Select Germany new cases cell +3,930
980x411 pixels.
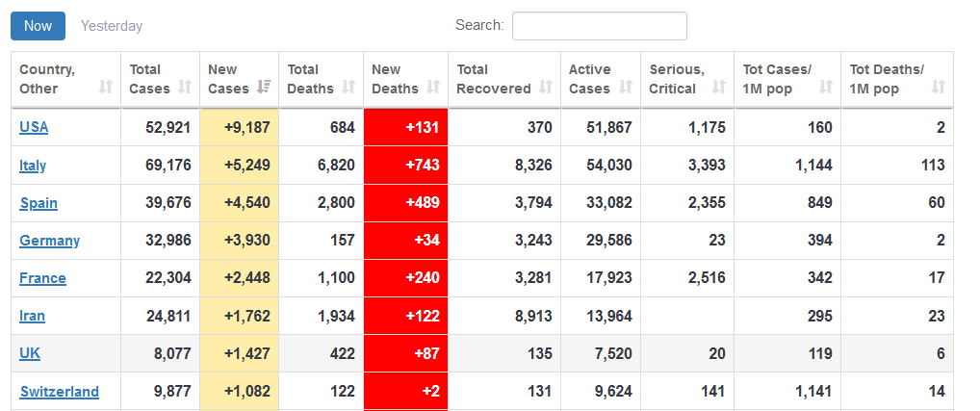(x=240, y=241)
